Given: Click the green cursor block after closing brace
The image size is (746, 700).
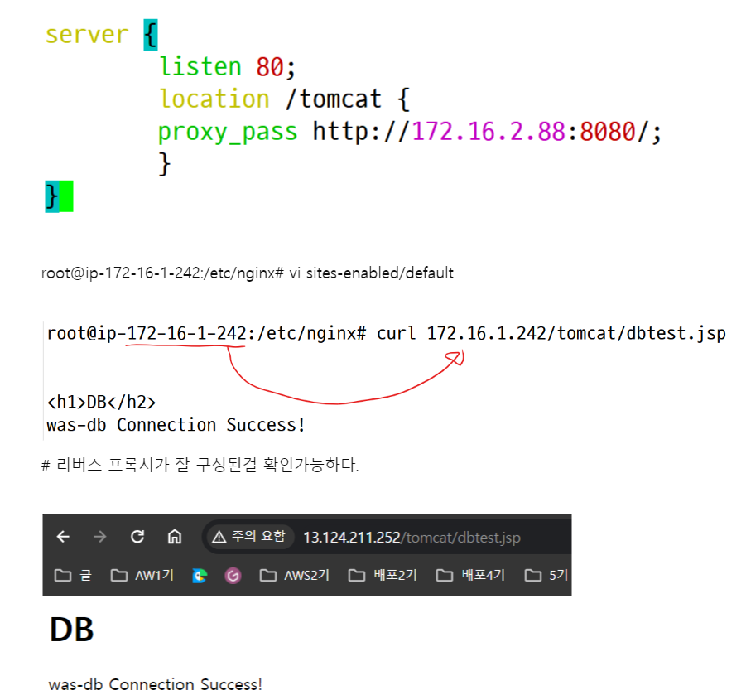Looking at the screenshot, I should [x=66, y=196].
